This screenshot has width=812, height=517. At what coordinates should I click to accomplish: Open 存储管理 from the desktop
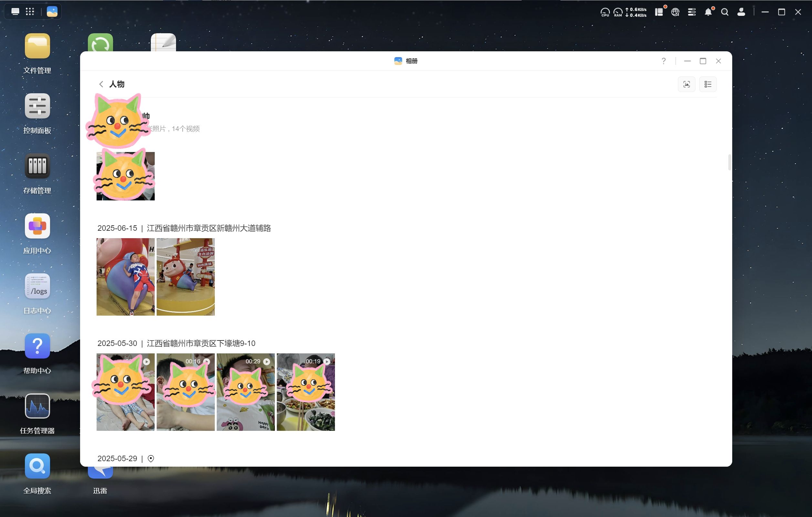37,166
